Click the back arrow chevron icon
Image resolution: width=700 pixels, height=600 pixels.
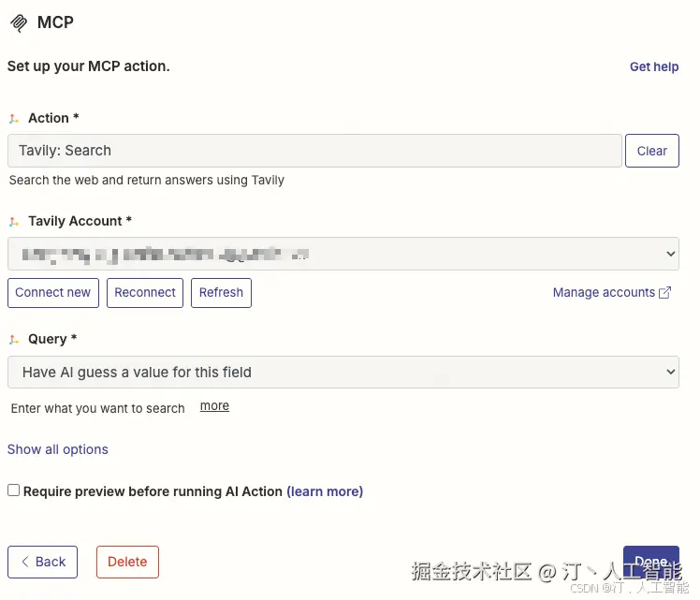point(25,562)
